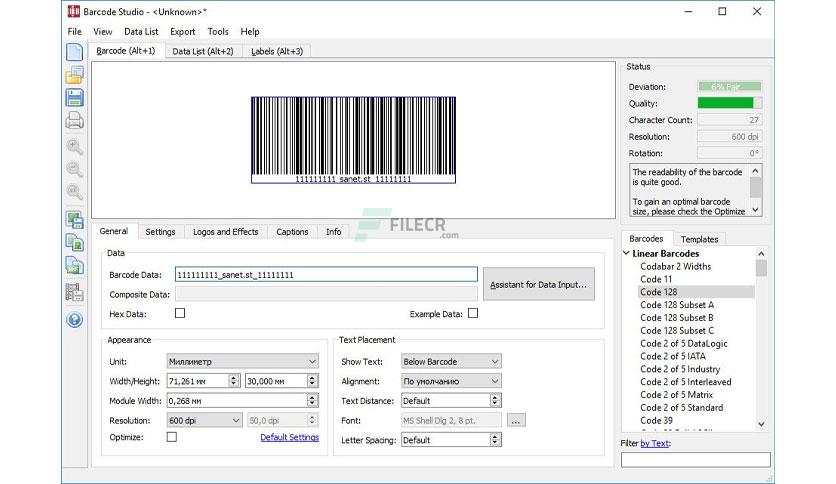Click the export barcode image icon
The width and height of the screenshot is (836, 484).
(x=75, y=219)
